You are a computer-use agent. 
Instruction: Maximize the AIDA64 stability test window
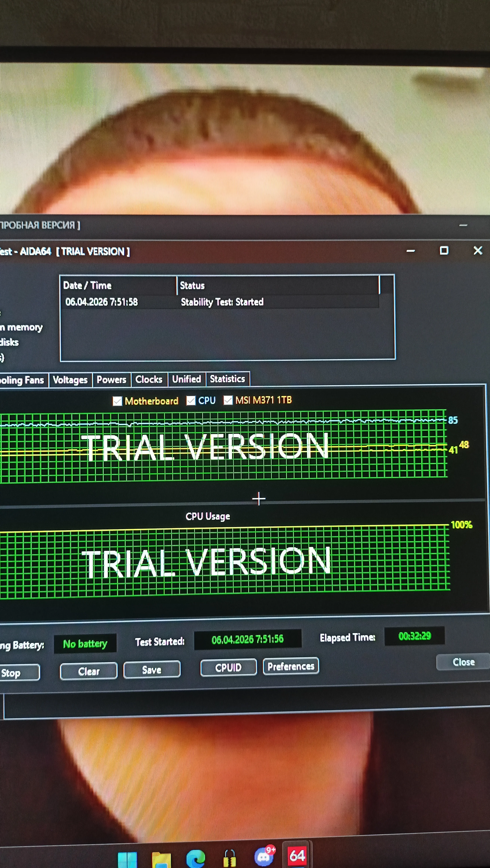(x=444, y=250)
